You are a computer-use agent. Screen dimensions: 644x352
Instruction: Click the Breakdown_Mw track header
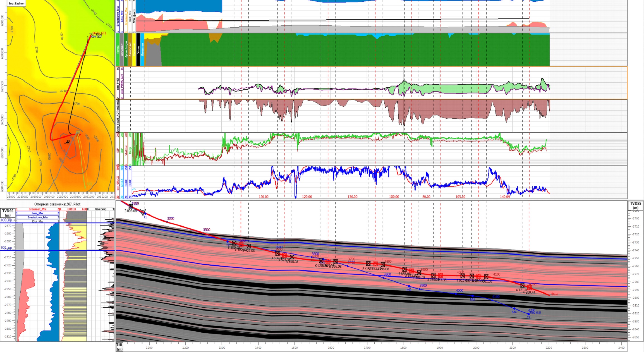(x=38, y=217)
